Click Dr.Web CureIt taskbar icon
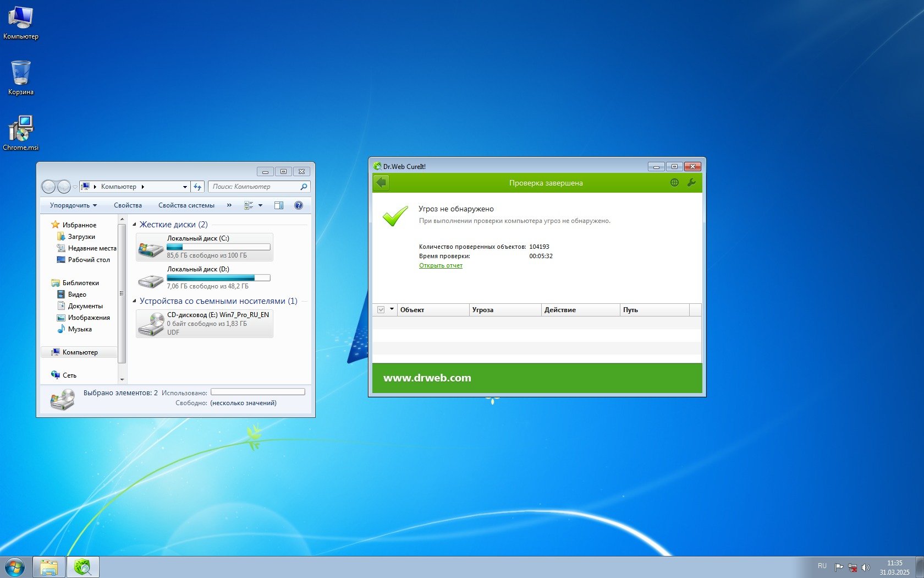924x578 pixels. point(83,567)
